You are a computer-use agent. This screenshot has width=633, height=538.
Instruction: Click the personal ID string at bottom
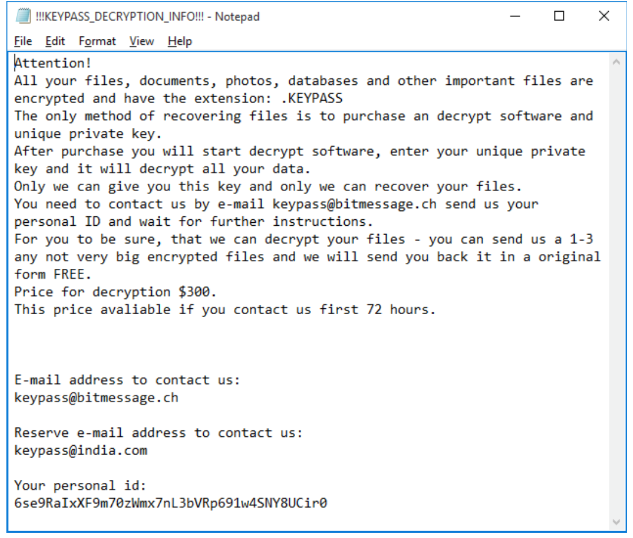click(171, 503)
